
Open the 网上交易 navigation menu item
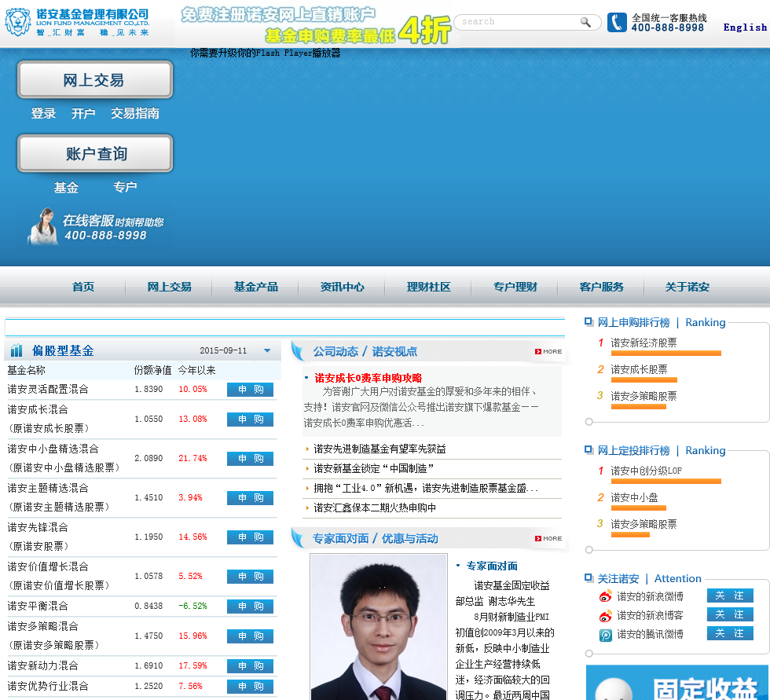pyautogui.click(x=170, y=287)
